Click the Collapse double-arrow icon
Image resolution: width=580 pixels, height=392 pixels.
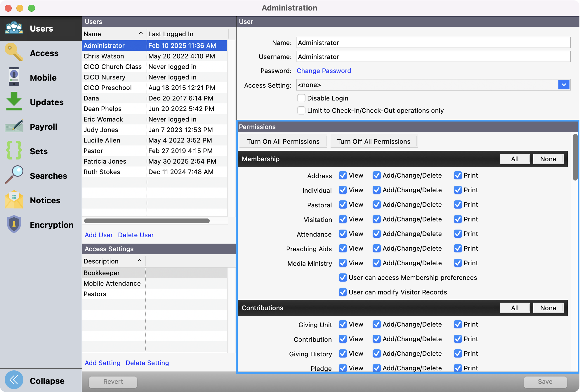coord(14,380)
